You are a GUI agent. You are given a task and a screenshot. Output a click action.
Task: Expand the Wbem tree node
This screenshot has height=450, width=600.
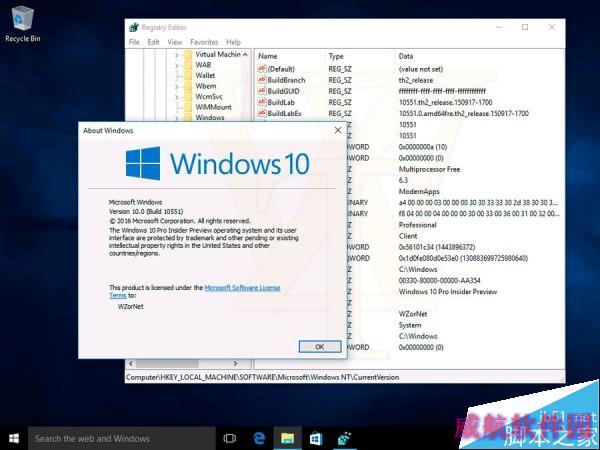point(177,86)
